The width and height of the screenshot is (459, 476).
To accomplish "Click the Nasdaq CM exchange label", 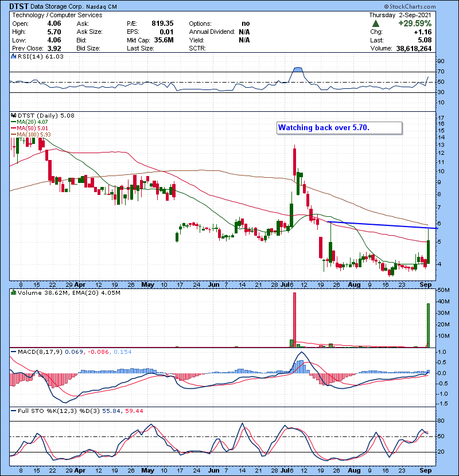I will [102, 7].
